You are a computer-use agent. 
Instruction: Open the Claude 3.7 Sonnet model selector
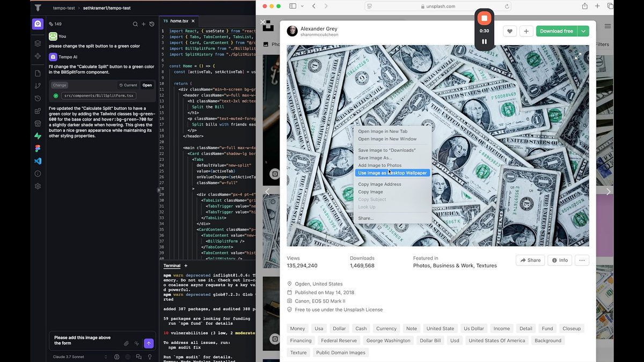click(80, 357)
